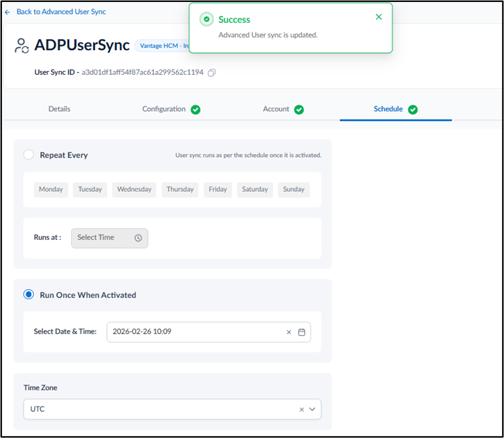
Task: Click the back arrow icon
Action: click(x=7, y=12)
